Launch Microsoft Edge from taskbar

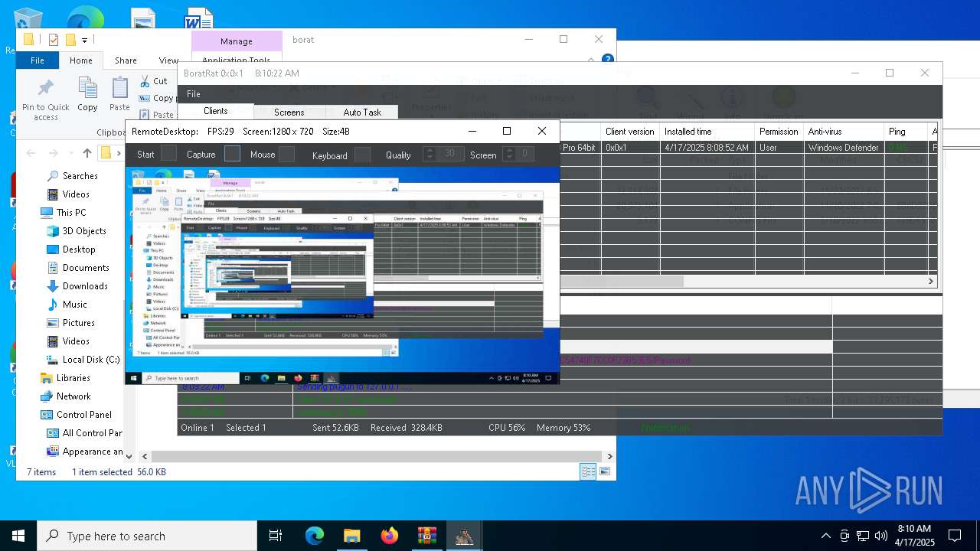(315, 536)
